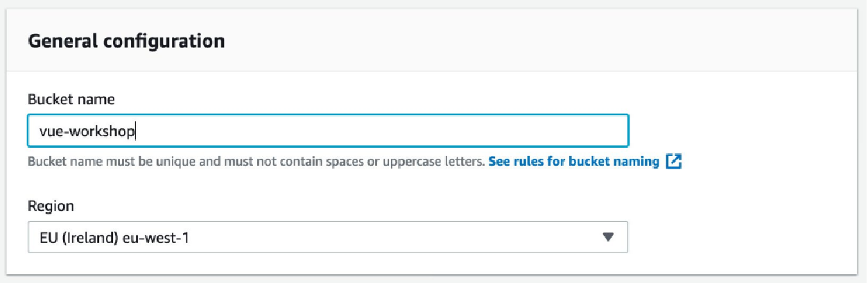868x283 pixels.
Task: Click the Region dropdown triangle arrow
Action: (608, 237)
